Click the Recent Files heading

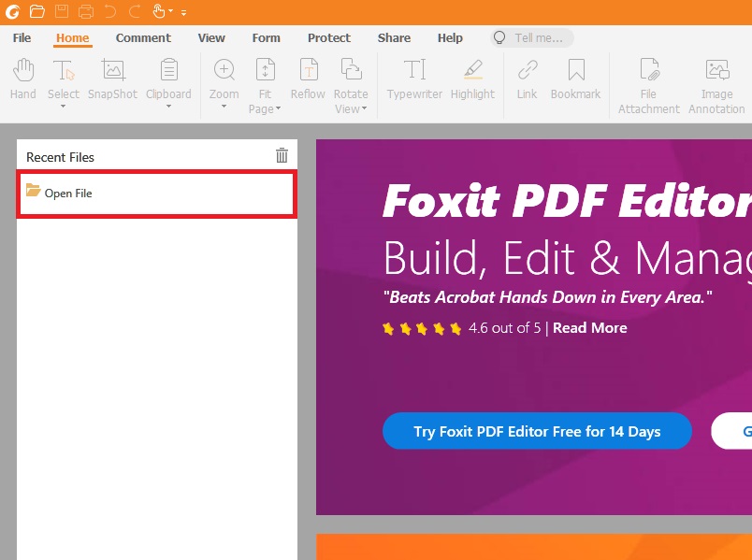pyautogui.click(x=61, y=157)
